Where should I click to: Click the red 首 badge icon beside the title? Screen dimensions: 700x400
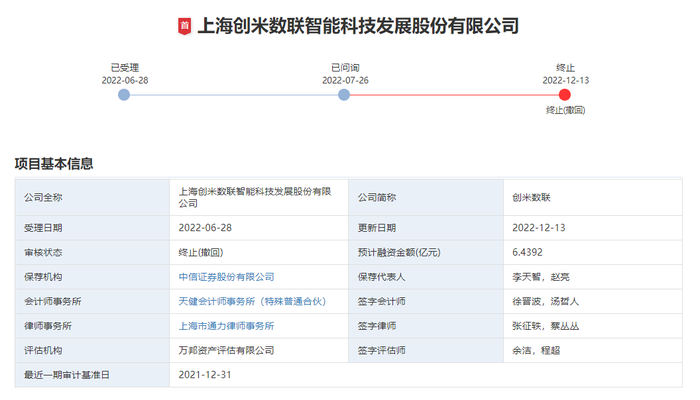tap(184, 26)
